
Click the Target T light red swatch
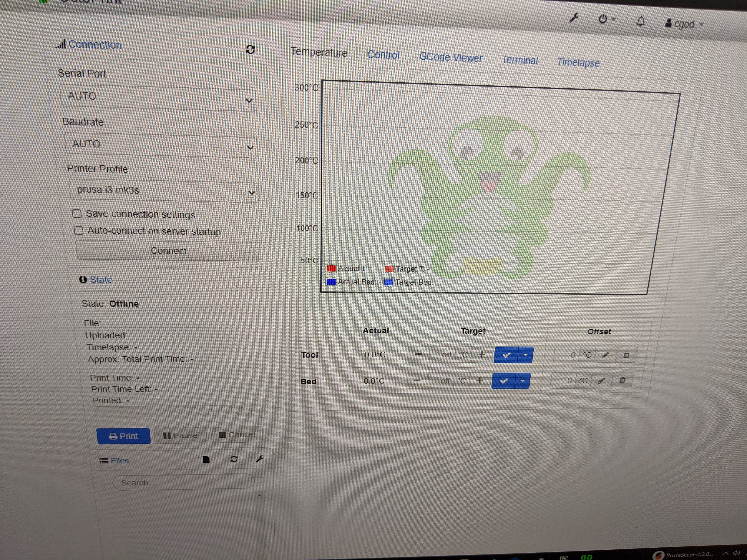click(389, 269)
